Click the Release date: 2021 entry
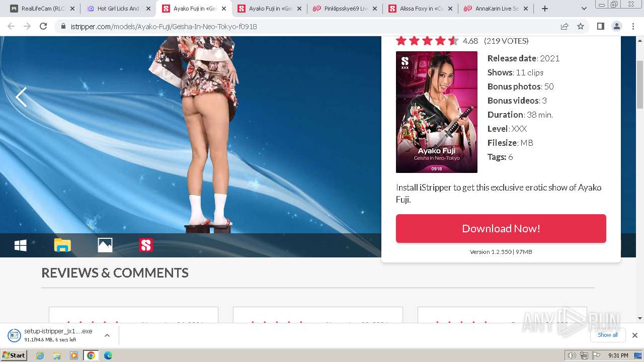This screenshot has height=362, width=644. click(x=523, y=58)
